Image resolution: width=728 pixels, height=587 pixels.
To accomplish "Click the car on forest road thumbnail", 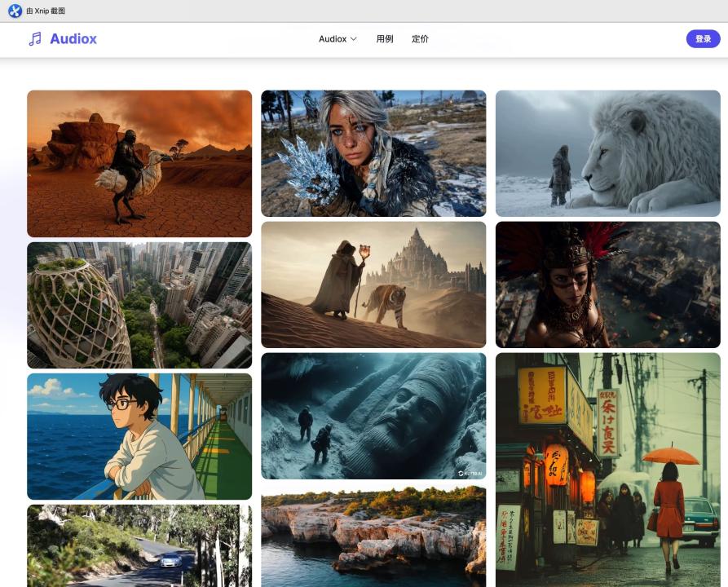I will tap(139, 545).
